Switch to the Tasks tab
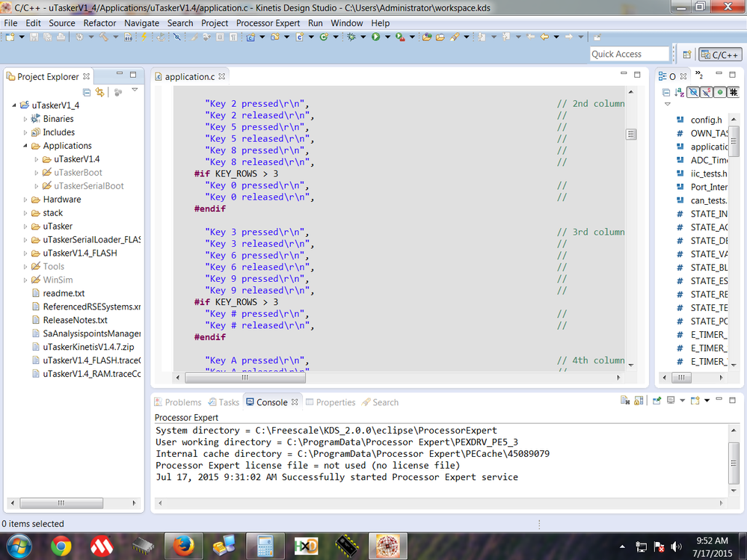Image resolution: width=747 pixels, height=560 pixels. coord(224,402)
